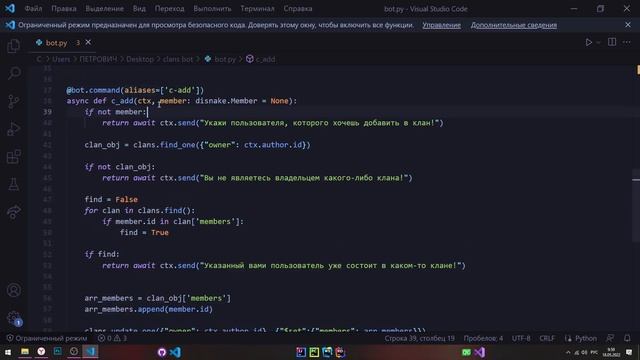Click 'arr_members.append(member.id)' line
Screen dimensions: 640x360
pyautogui.click(x=149, y=309)
